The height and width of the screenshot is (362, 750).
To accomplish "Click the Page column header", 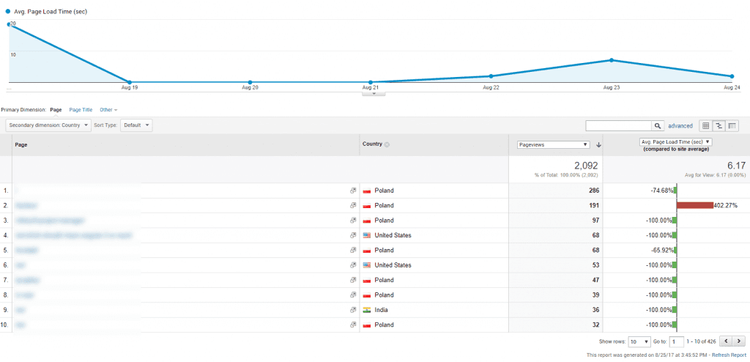I will point(21,144).
